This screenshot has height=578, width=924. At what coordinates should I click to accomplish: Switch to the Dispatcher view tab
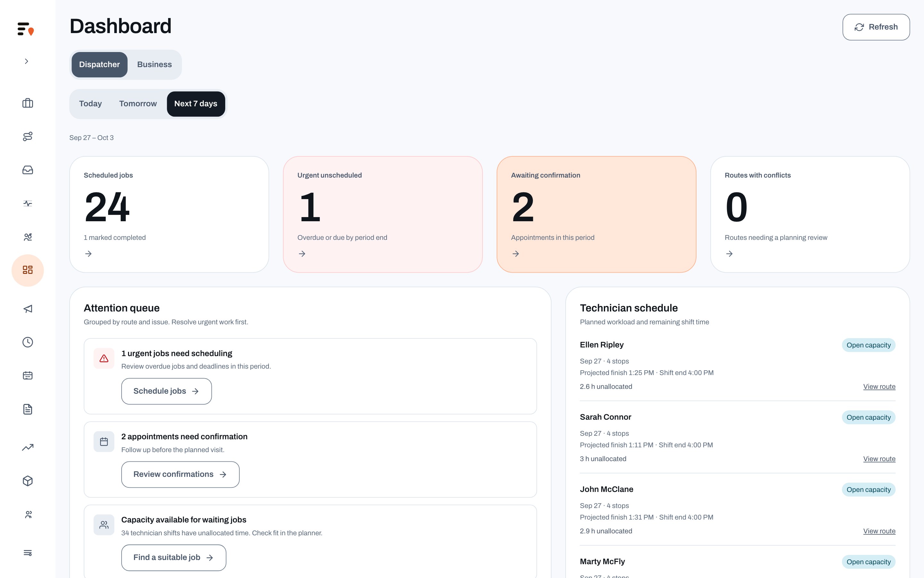tap(99, 65)
